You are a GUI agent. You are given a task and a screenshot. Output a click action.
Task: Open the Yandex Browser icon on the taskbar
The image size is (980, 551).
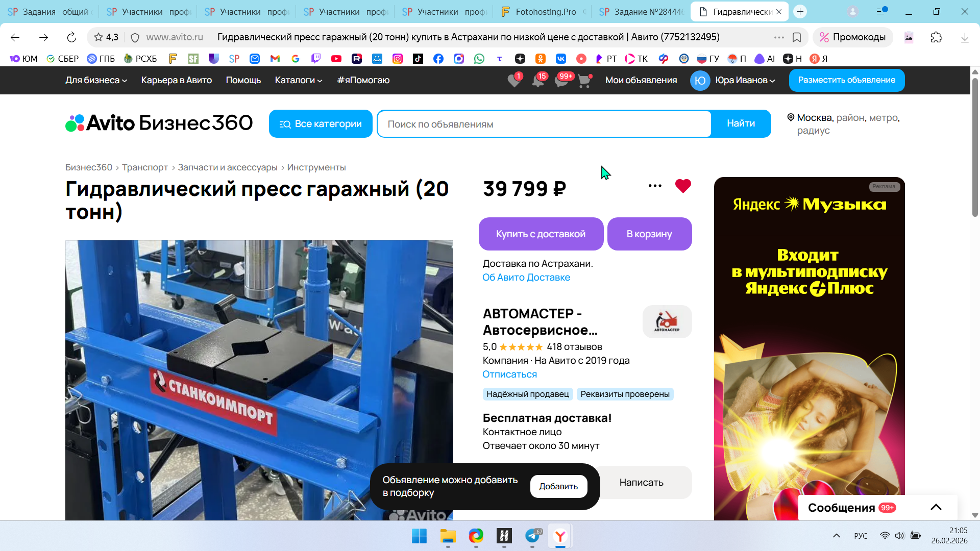point(560,536)
